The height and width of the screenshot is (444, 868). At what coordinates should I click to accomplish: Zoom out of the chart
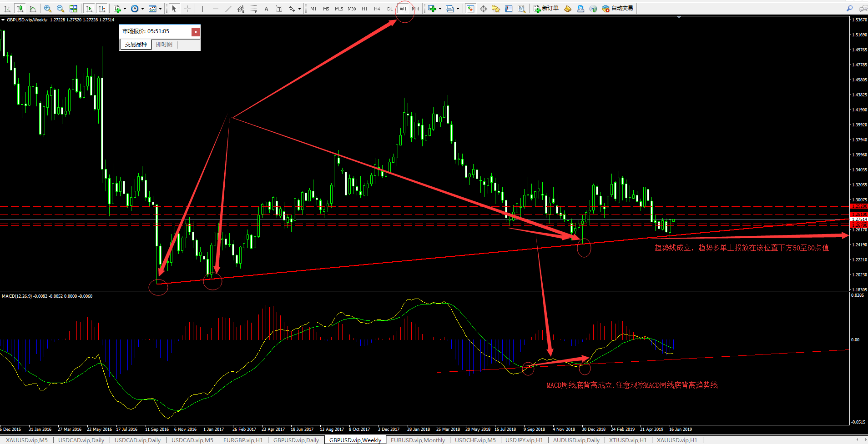pos(60,9)
